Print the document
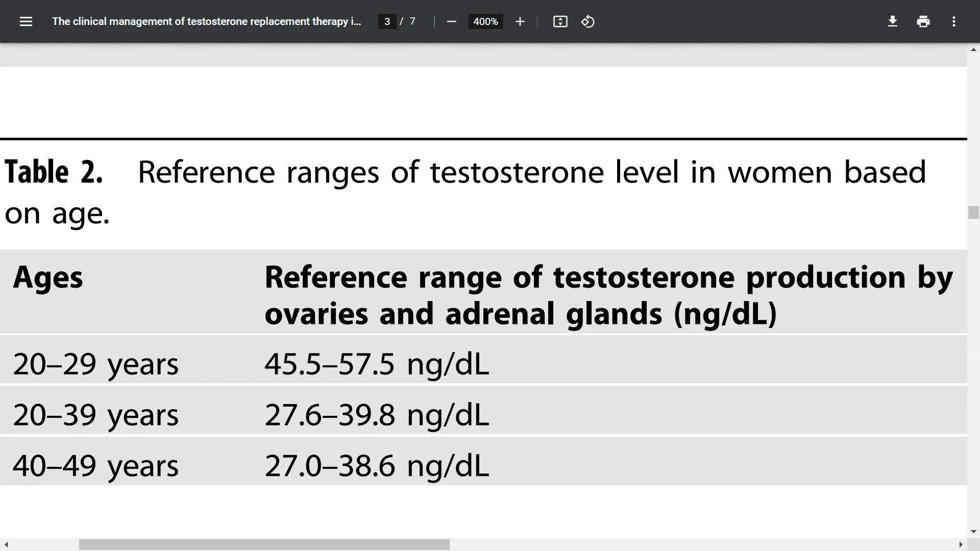 coord(923,21)
